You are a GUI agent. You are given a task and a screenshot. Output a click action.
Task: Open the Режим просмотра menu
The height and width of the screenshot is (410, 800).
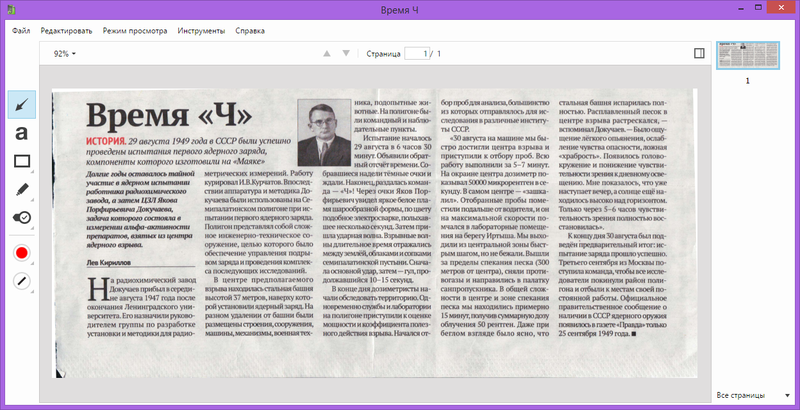coord(135,31)
